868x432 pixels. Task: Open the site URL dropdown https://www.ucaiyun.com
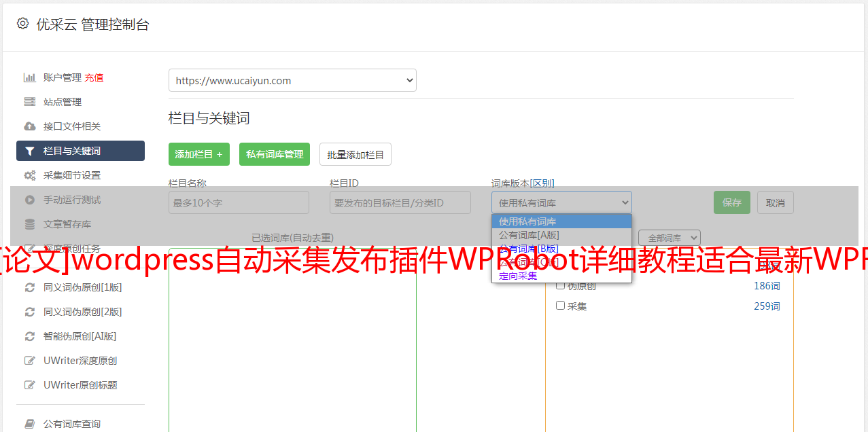coord(292,80)
